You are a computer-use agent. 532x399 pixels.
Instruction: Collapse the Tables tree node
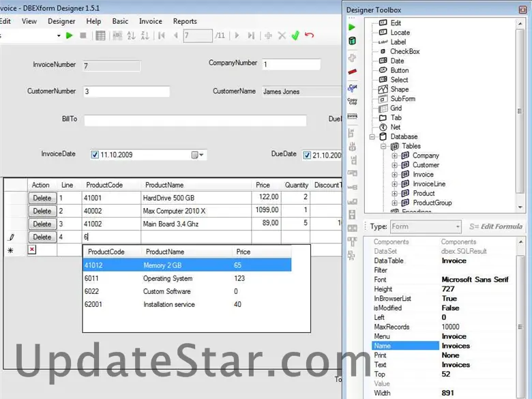pyautogui.click(x=383, y=146)
